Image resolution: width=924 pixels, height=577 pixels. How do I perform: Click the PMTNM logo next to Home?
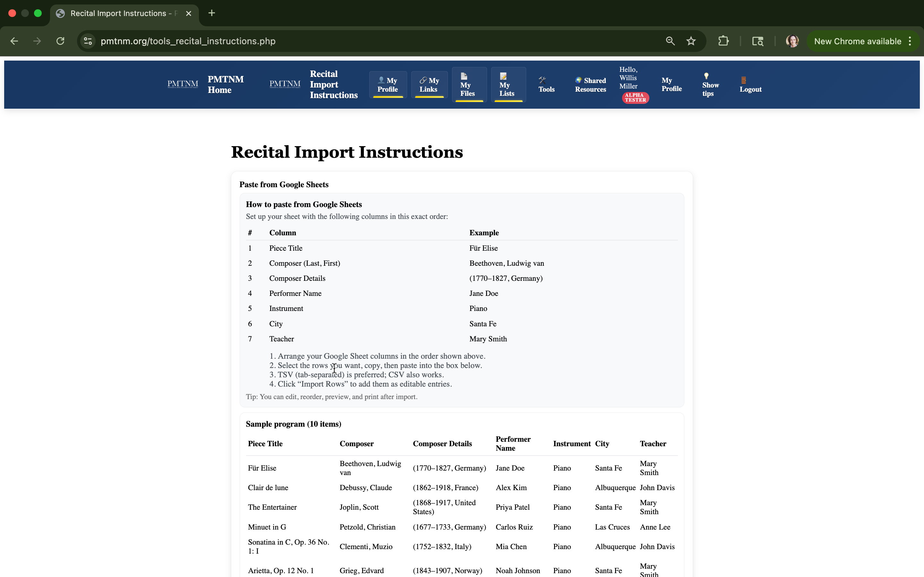pos(183,84)
